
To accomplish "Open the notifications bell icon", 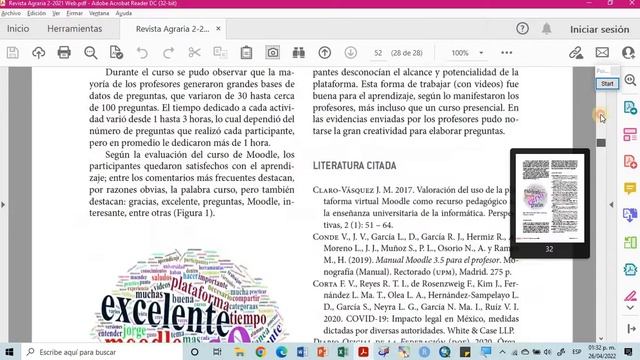I will (547, 29).
